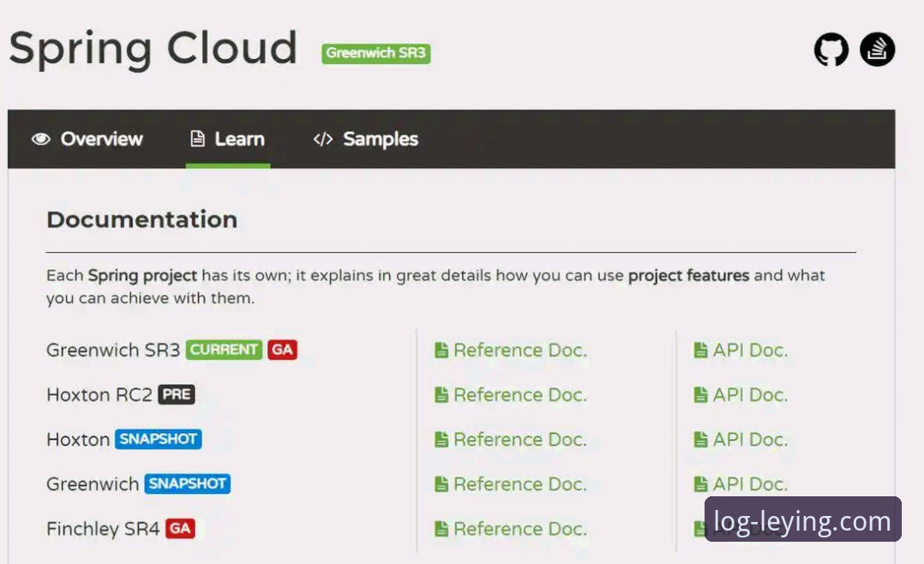
Task: Click the CURRENT badge next to Greenwich SR3
Action: pos(224,350)
